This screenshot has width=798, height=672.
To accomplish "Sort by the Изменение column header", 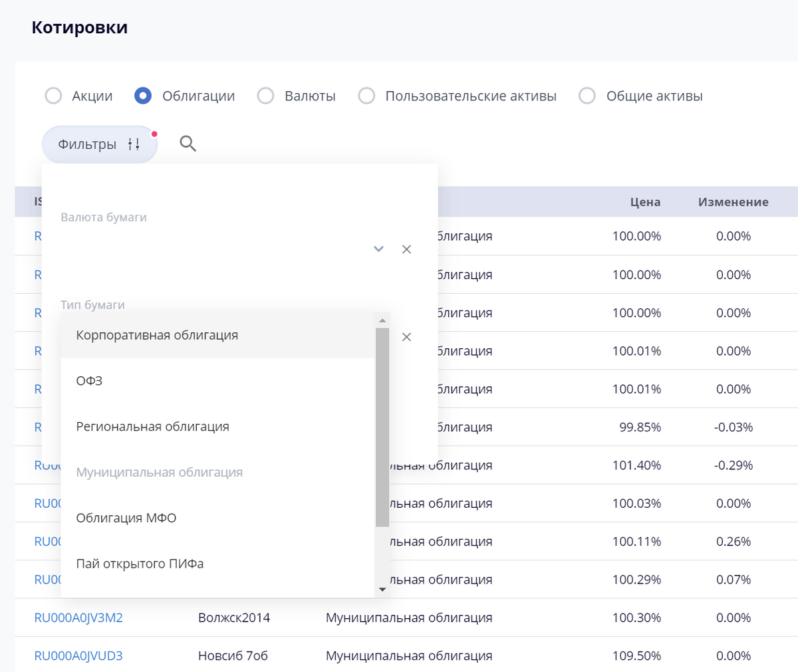I will click(x=733, y=202).
